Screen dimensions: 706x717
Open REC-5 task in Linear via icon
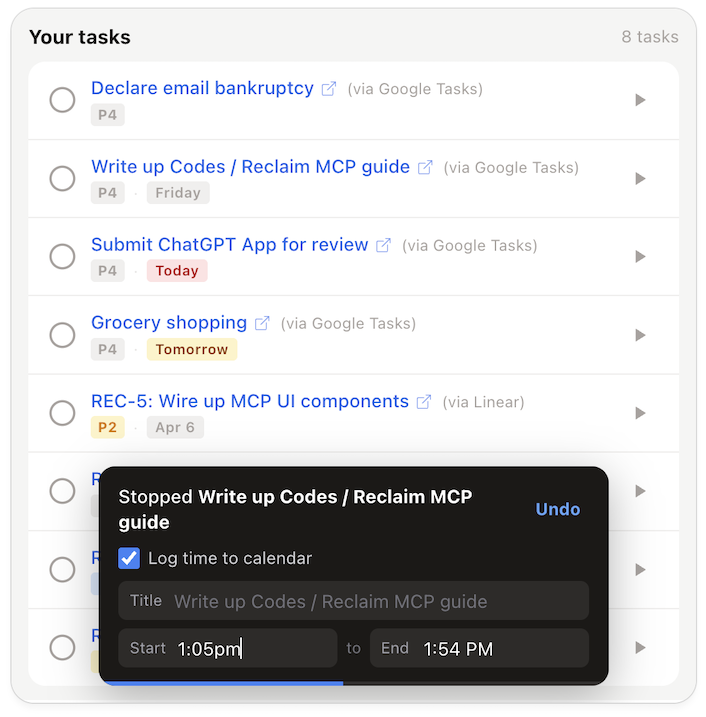pyautogui.click(x=424, y=402)
